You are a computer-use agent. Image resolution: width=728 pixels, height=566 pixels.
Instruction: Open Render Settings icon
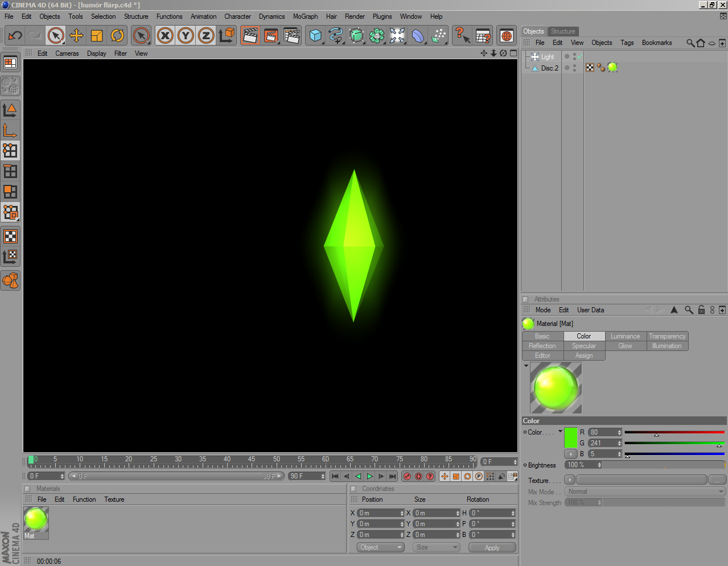[x=291, y=36]
